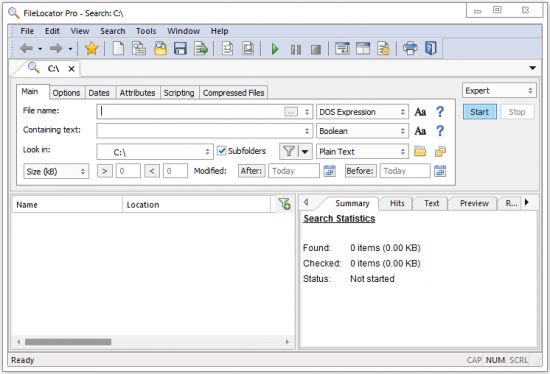550x374 pixels.
Task: Open the DOS Expression dropdown
Action: tap(362, 112)
